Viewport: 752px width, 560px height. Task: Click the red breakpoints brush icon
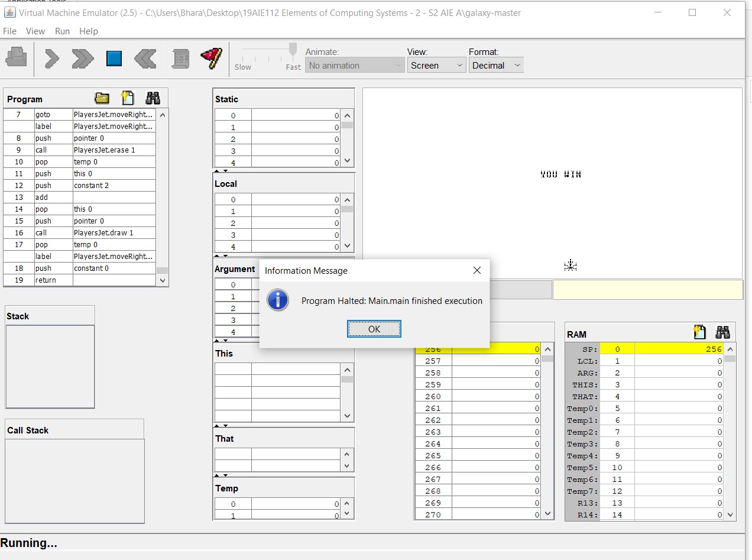pyautogui.click(x=210, y=59)
